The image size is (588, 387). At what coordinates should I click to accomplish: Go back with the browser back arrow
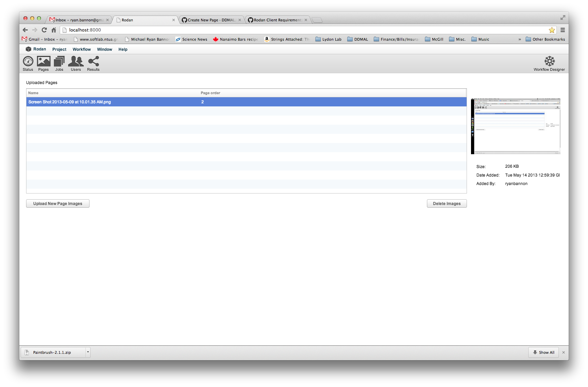(x=25, y=30)
